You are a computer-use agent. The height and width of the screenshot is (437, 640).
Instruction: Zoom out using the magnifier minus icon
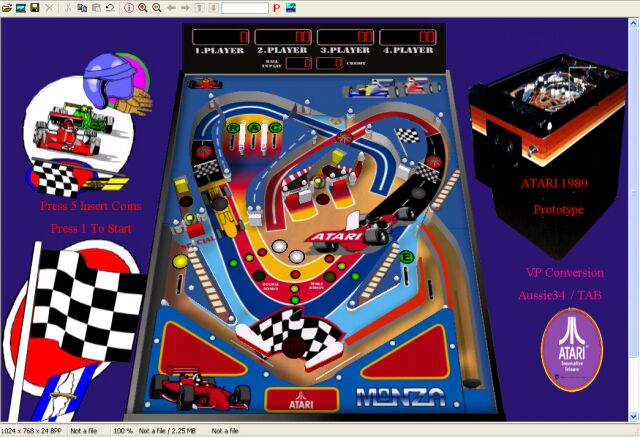(157, 7)
